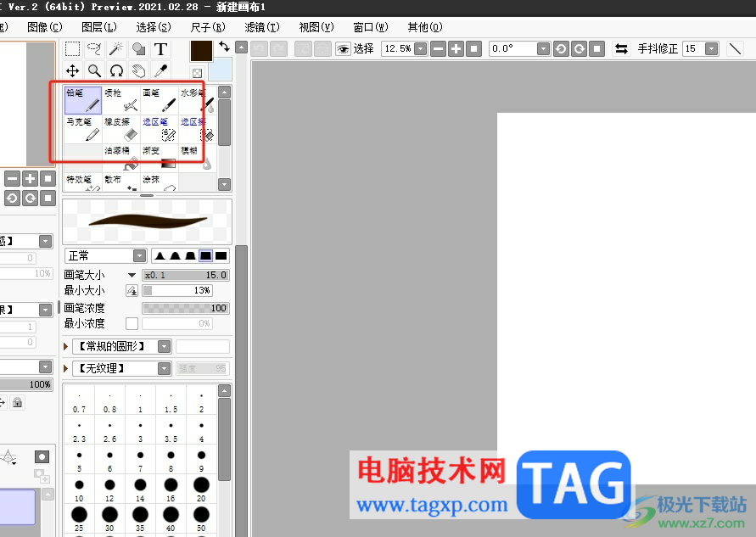The width and height of the screenshot is (756, 537).
Task: Select the zoom magnifier tool
Action: (94, 71)
